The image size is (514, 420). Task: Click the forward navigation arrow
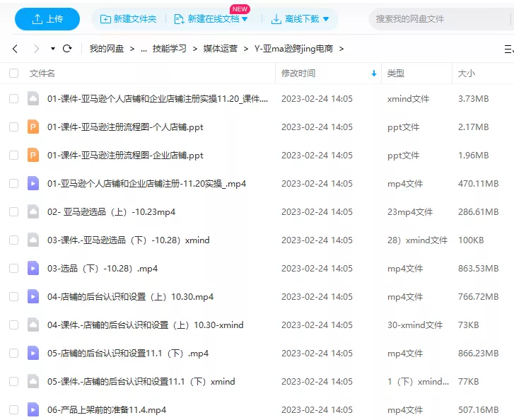(x=36, y=49)
